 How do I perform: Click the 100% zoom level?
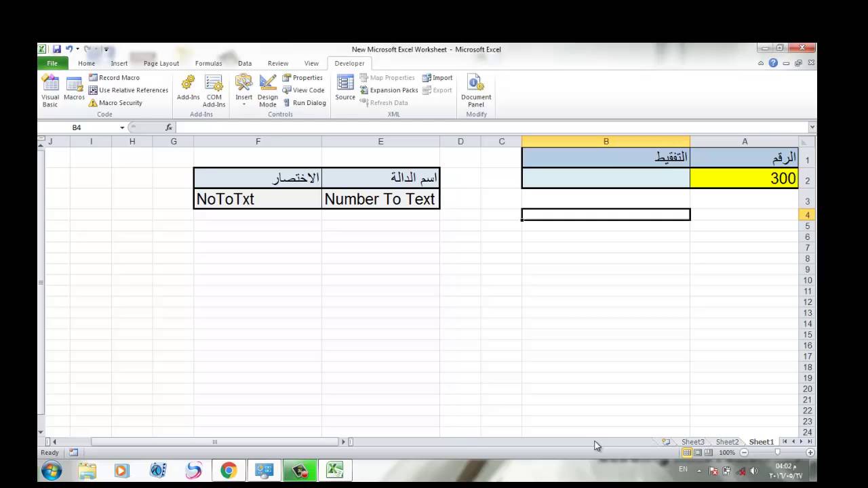727,452
